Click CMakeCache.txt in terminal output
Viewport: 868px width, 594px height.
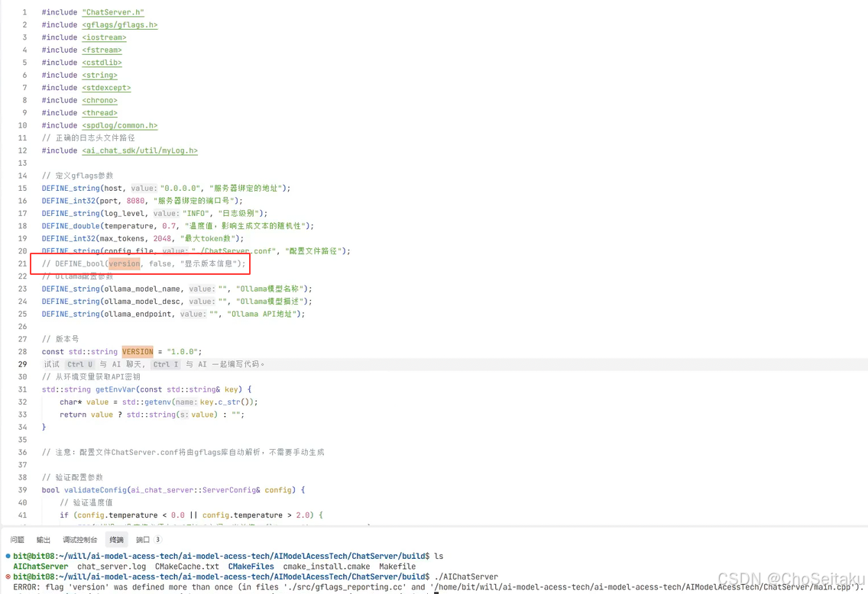pos(186,567)
